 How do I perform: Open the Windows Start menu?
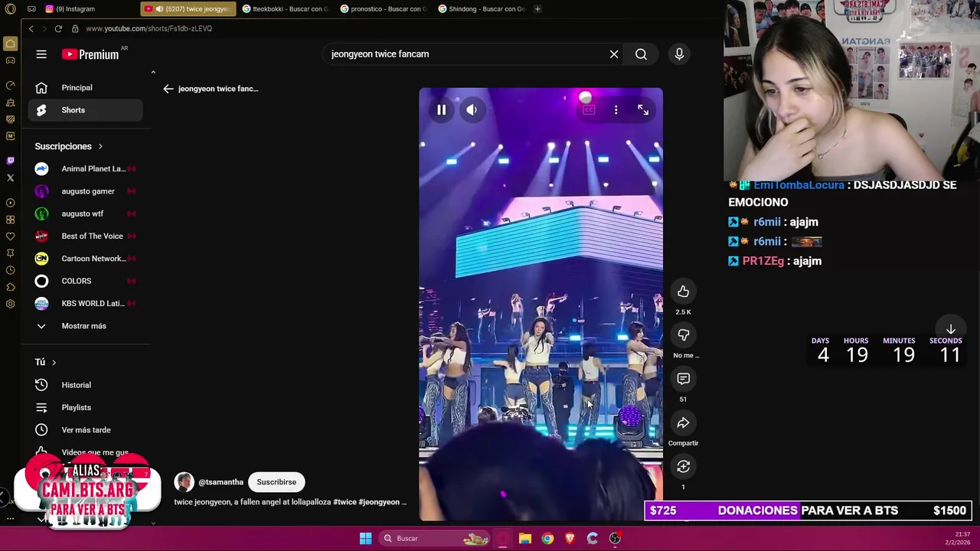pos(365,539)
